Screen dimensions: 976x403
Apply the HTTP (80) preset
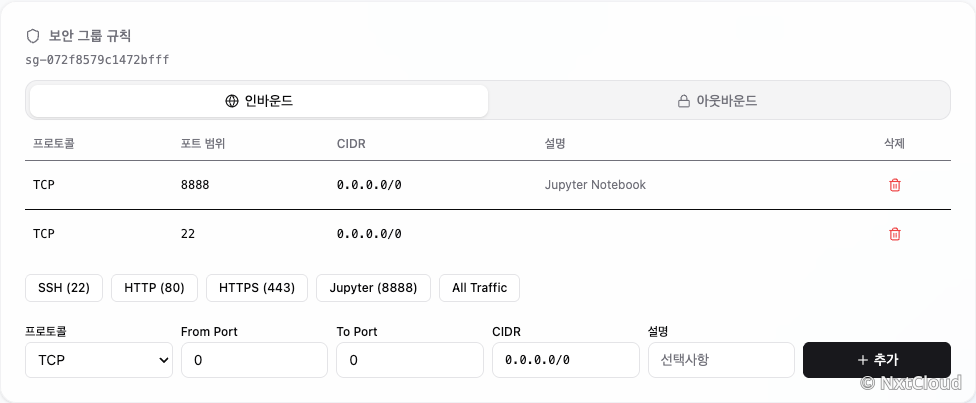tap(154, 288)
